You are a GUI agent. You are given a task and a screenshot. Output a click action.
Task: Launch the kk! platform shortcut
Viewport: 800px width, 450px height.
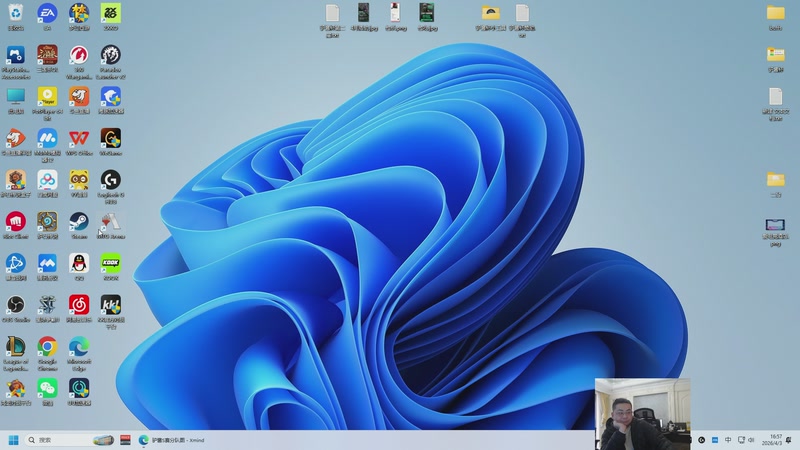[x=111, y=305]
